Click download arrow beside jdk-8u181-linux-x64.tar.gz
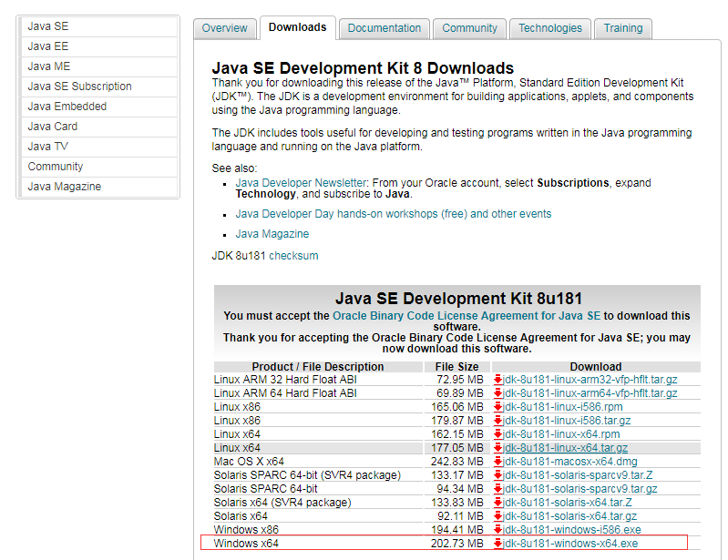Image resolution: width=728 pixels, height=560 pixels. (x=497, y=448)
